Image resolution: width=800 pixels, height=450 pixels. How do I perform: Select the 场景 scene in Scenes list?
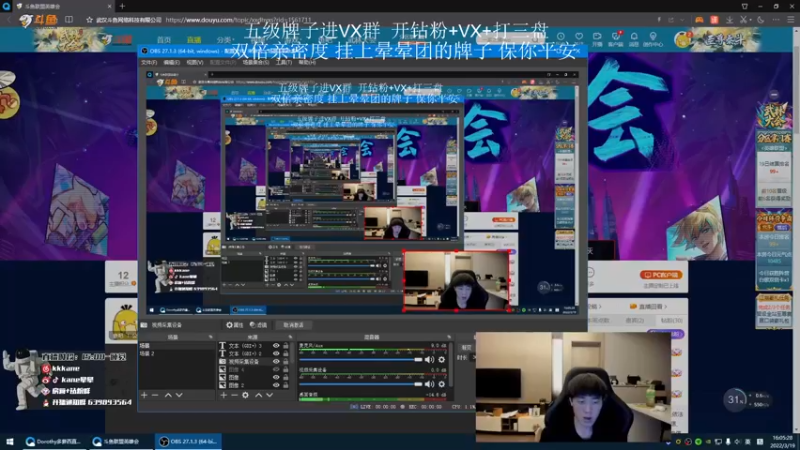click(177, 346)
